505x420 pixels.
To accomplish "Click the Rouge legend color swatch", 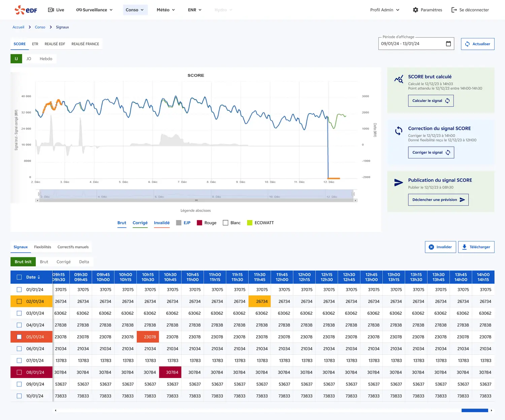I will 199,223.
